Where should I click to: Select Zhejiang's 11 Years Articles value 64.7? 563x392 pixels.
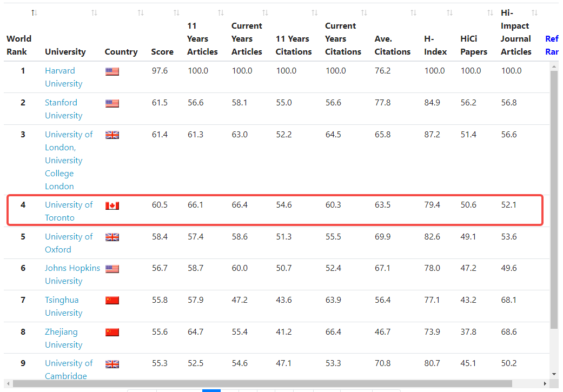(196, 332)
